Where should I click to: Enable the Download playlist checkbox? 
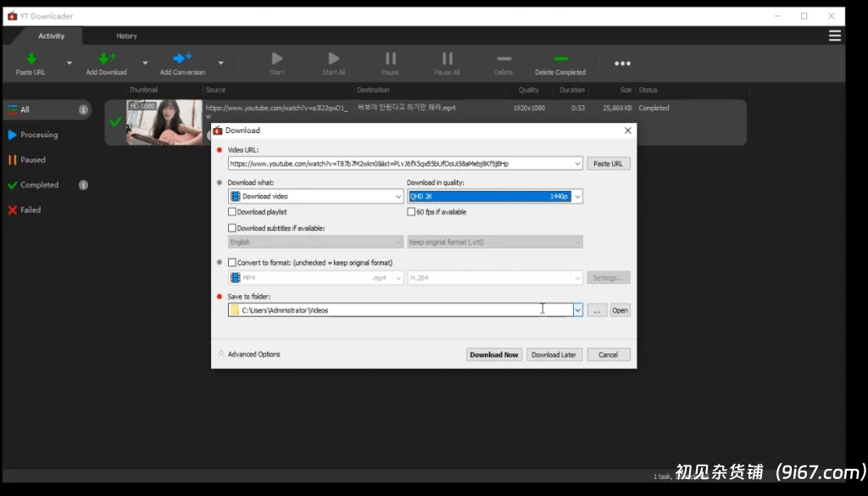(232, 212)
